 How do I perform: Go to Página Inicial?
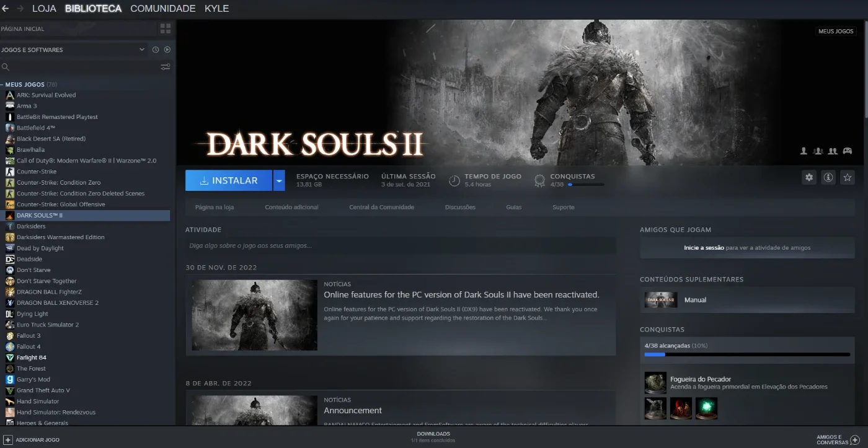click(23, 29)
